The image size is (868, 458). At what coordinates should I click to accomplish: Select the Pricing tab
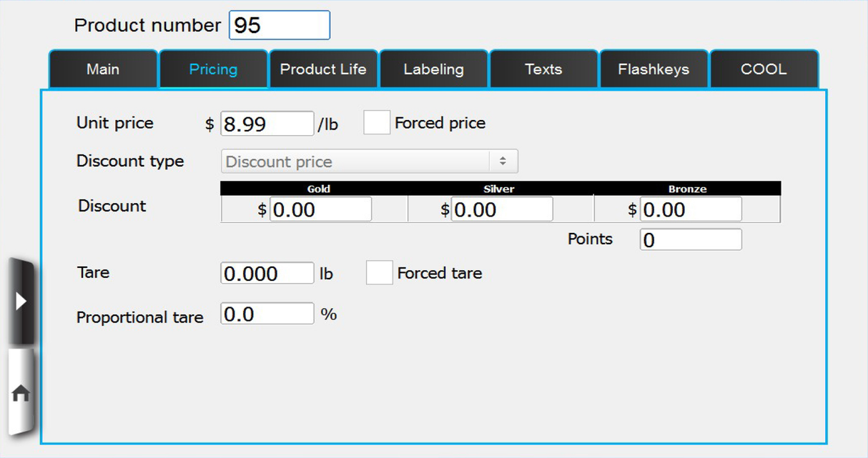click(214, 69)
